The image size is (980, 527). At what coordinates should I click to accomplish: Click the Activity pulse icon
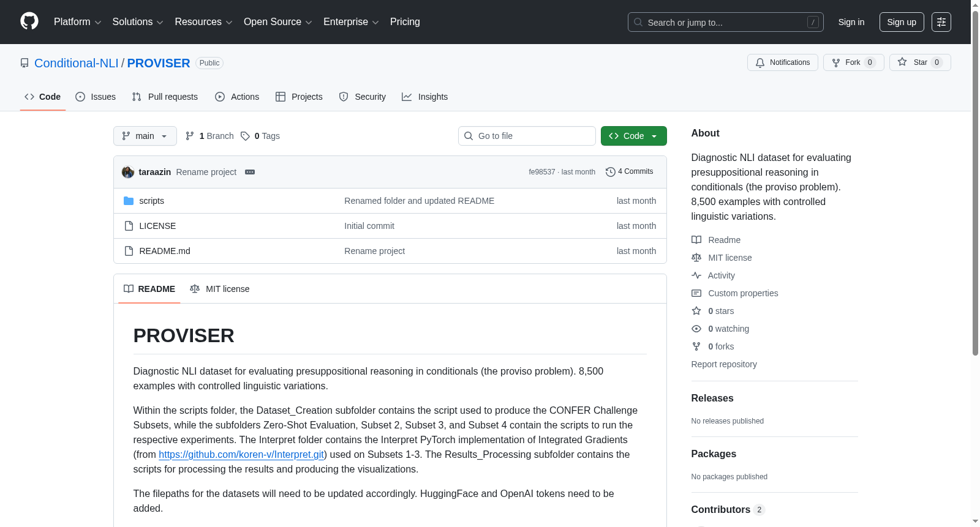[696, 275]
